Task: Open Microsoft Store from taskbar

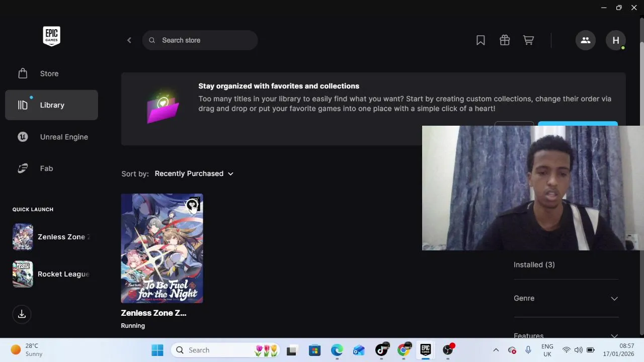Action: 314,350
